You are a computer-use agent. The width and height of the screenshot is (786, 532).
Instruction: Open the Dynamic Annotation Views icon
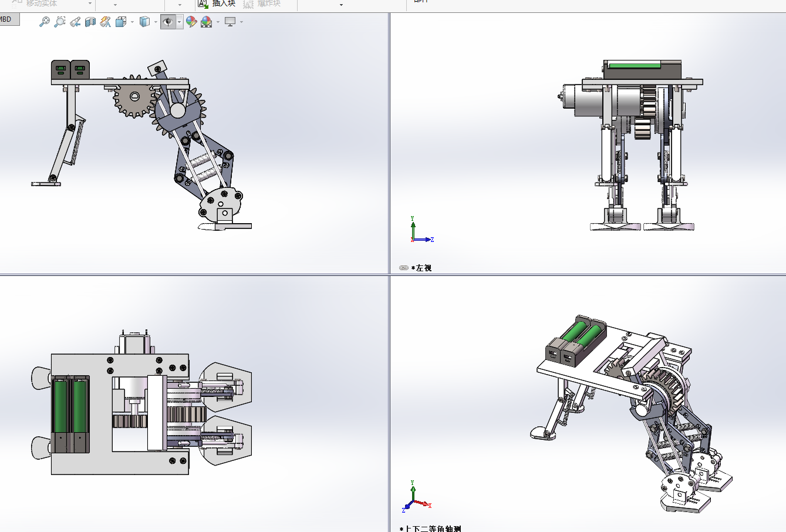click(x=106, y=22)
